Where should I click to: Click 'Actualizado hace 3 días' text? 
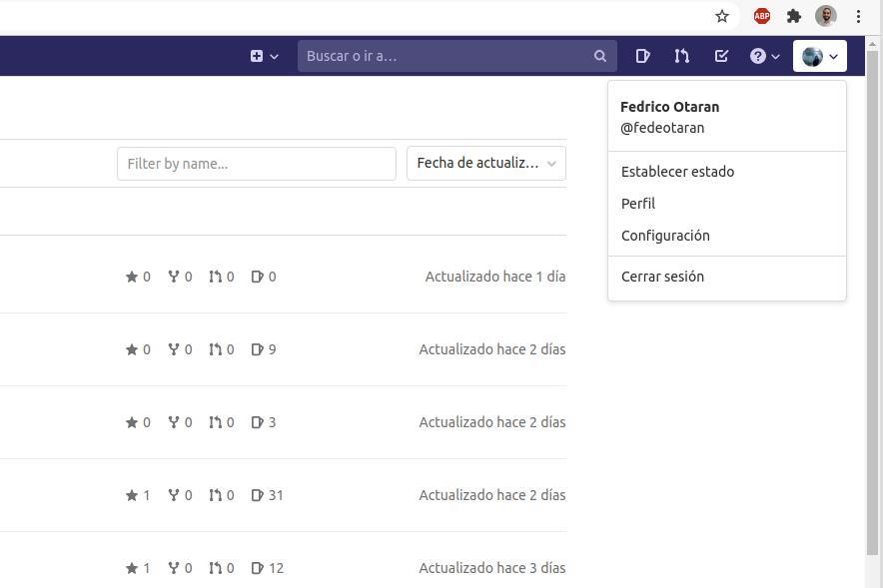pyautogui.click(x=492, y=568)
